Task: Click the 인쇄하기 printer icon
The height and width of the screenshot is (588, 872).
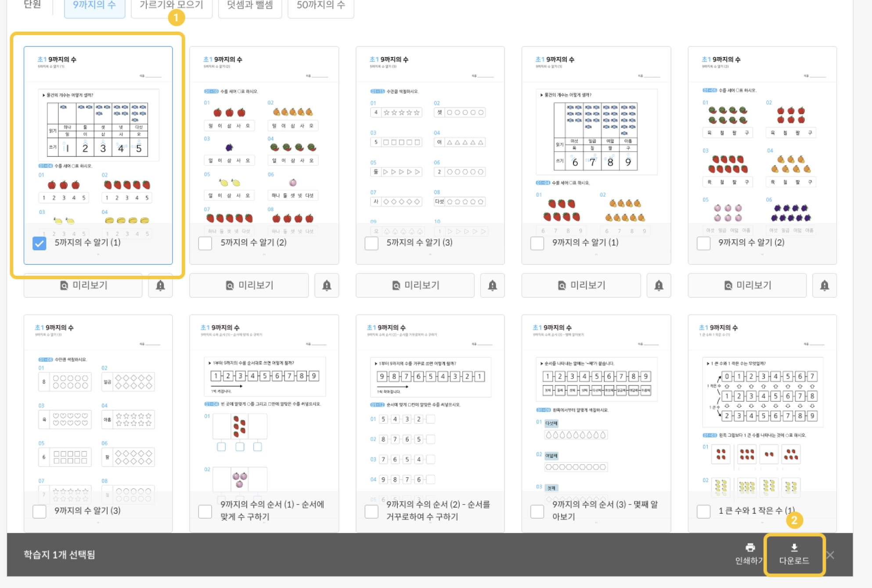Action: (x=750, y=548)
